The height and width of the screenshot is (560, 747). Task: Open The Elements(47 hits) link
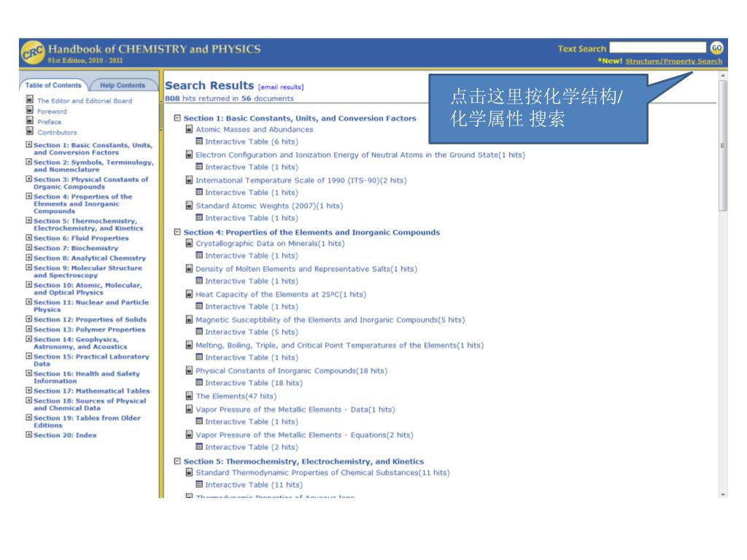coord(236,396)
